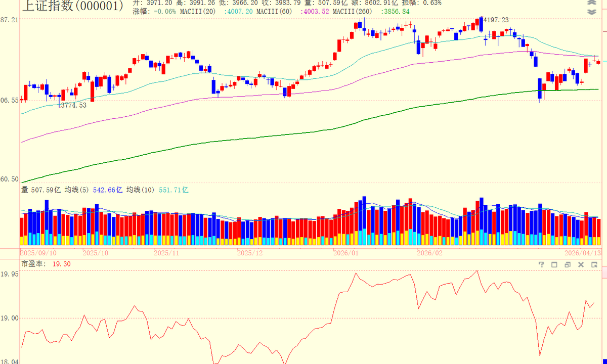Click the 3856.84 MACIII(260) value

pos(395,11)
